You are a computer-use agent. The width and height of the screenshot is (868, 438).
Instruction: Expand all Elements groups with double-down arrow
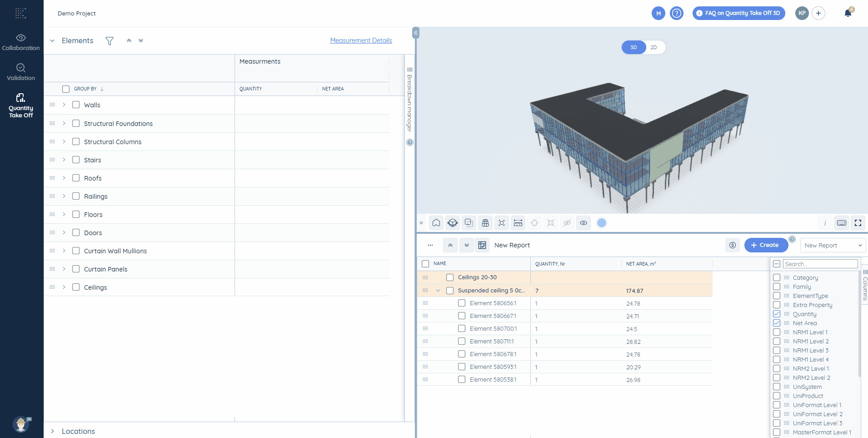(141, 40)
